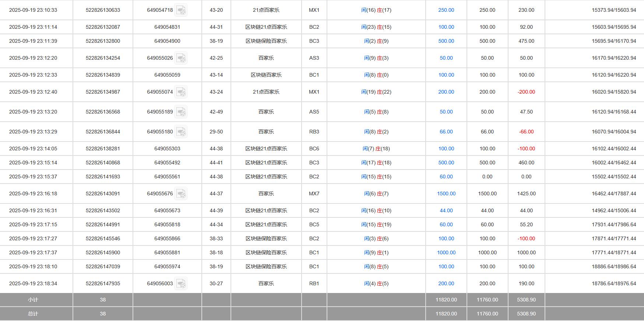
Task: Select result 闲(16) 庄(17)
Action: click(x=376, y=10)
